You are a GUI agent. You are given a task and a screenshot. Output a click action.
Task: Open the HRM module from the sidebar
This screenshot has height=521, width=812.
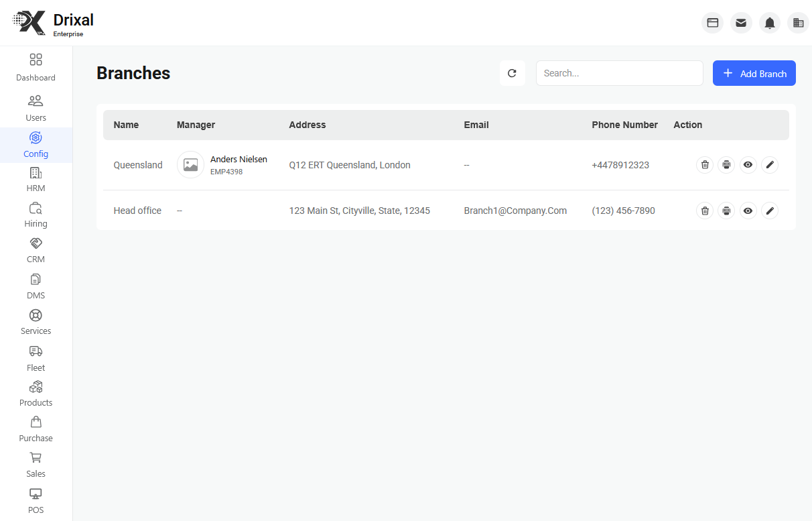(x=36, y=178)
